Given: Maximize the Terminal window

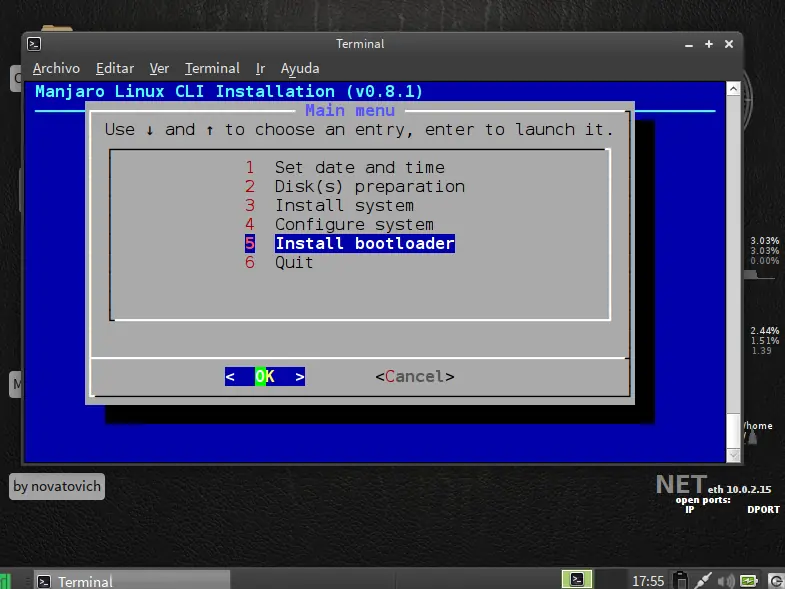Looking at the screenshot, I should (709, 44).
